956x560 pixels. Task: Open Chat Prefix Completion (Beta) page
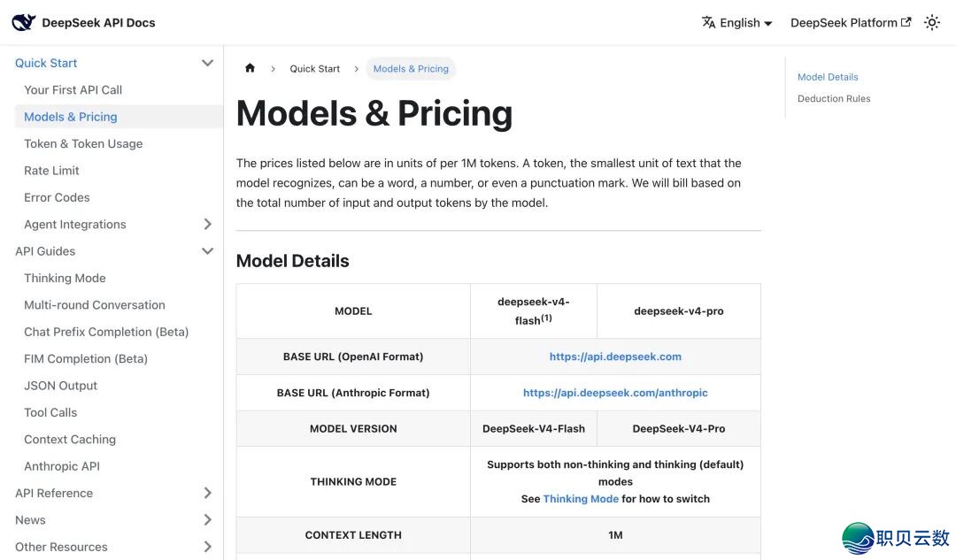[x=106, y=332]
